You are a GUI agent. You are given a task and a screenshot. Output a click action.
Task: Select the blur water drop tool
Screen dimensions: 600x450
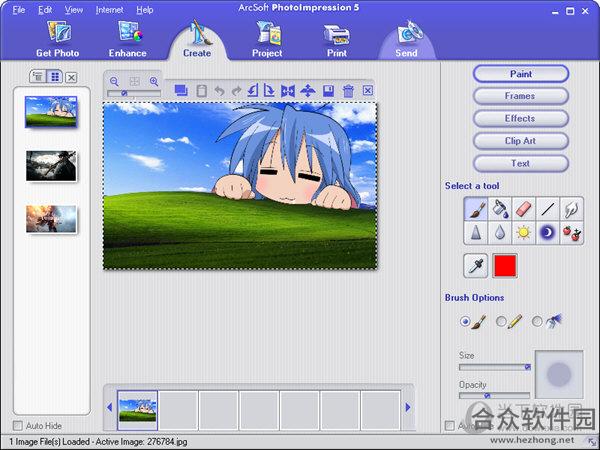500,232
